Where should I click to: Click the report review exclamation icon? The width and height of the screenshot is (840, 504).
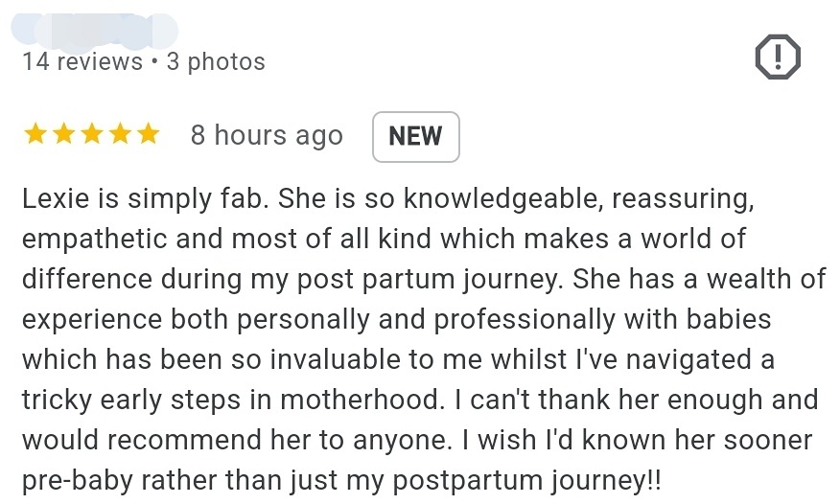[778, 59]
